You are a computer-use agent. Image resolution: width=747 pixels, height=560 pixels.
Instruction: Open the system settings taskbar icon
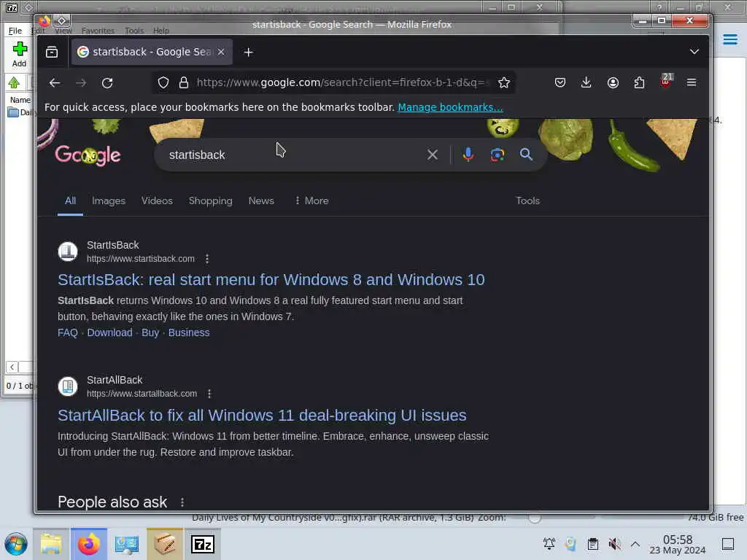(x=127, y=544)
